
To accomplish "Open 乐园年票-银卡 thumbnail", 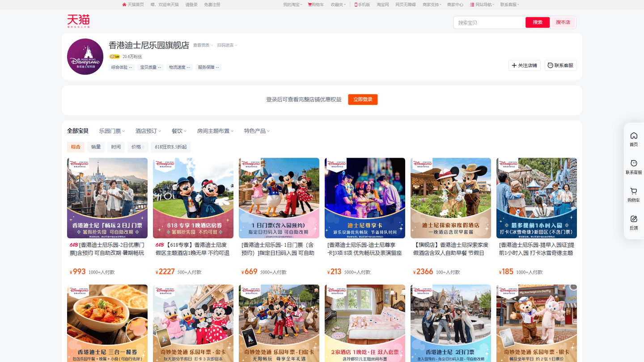I will (537, 323).
